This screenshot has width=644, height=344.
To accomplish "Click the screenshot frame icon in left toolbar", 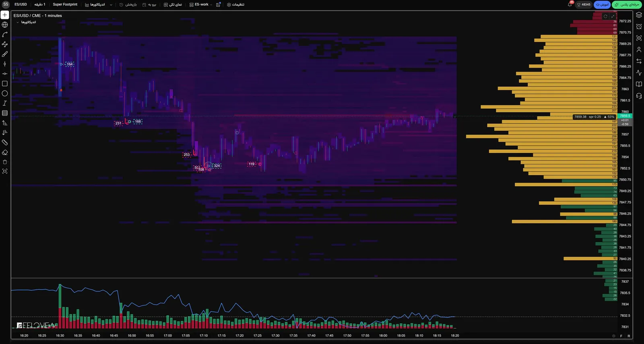I will point(5,171).
